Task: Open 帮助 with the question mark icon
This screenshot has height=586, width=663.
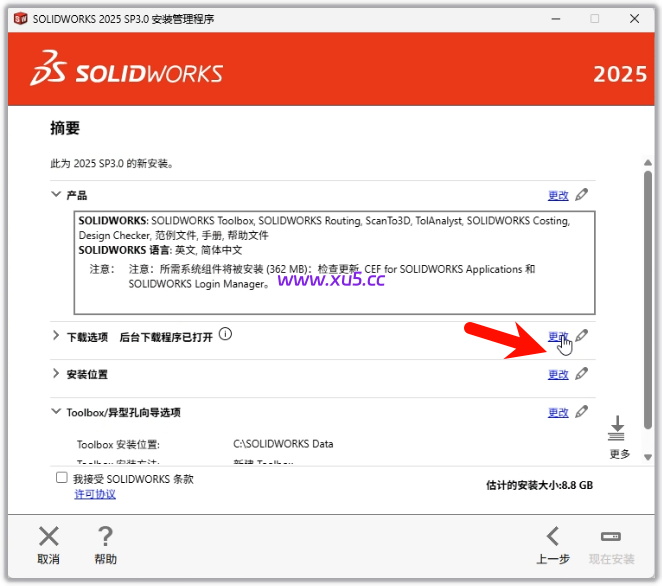Action: pyautogui.click(x=105, y=537)
